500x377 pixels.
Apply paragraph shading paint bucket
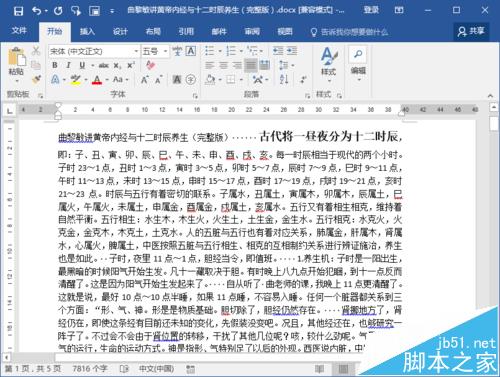point(211,80)
